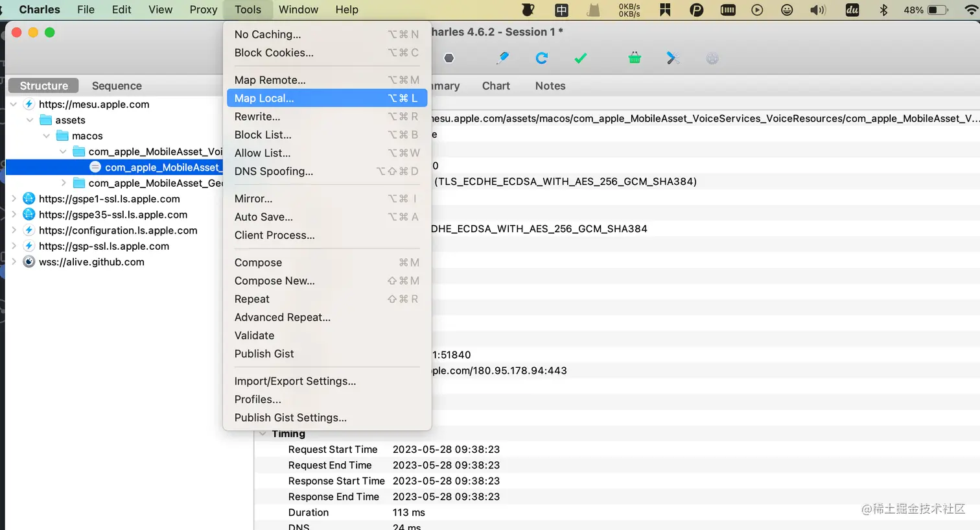Click the Duration 113 ms row

point(616,512)
